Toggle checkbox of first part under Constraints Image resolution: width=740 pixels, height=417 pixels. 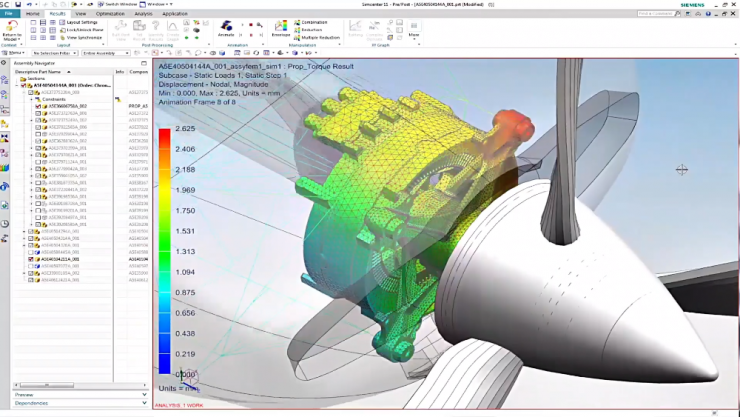(40, 106)
